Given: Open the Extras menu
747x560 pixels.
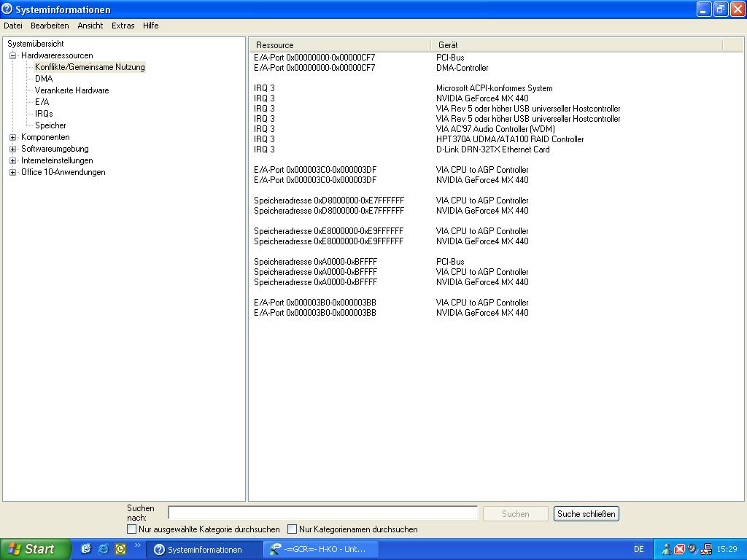Looking at the screenshot, I should pos(123,26).
